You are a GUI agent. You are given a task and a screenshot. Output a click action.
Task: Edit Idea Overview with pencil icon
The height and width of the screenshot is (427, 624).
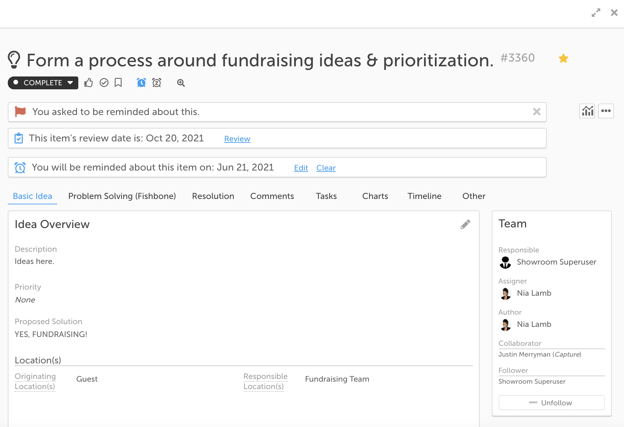point(465,224)
